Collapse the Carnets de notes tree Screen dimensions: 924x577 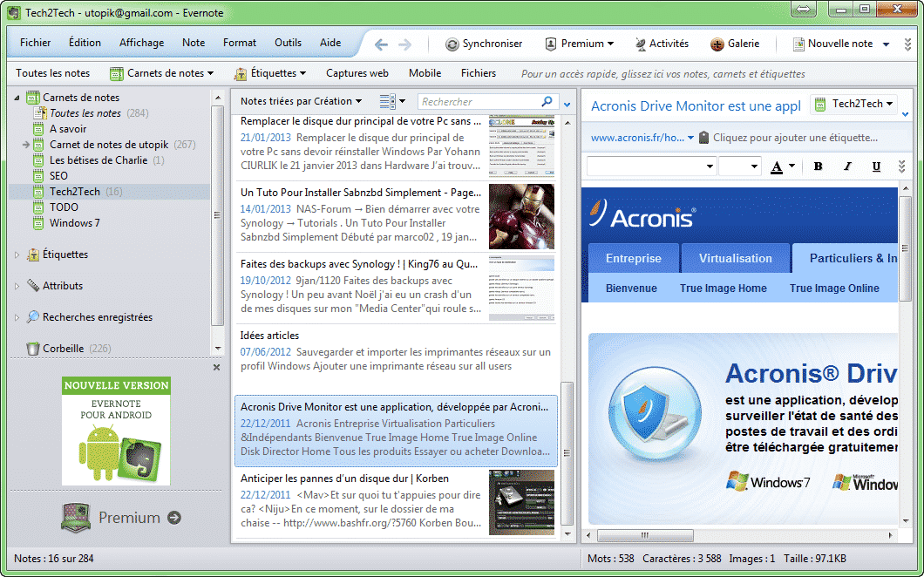coord(17,98)
